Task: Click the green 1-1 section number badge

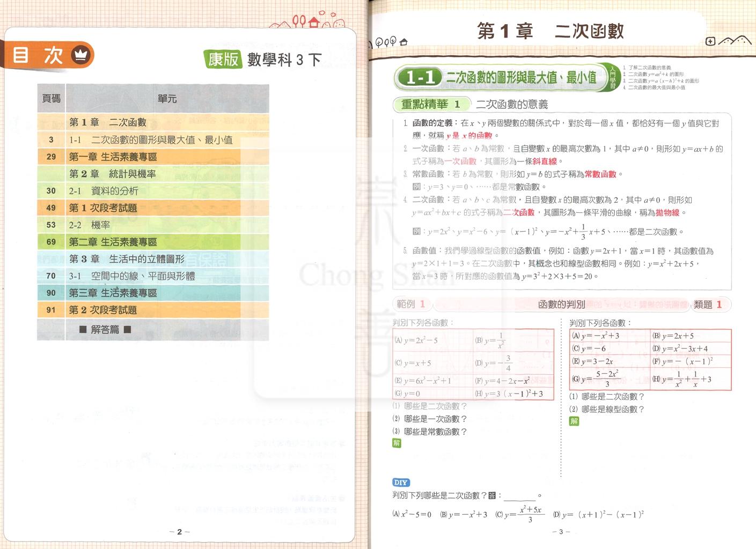Action: (x=421, y=78)
